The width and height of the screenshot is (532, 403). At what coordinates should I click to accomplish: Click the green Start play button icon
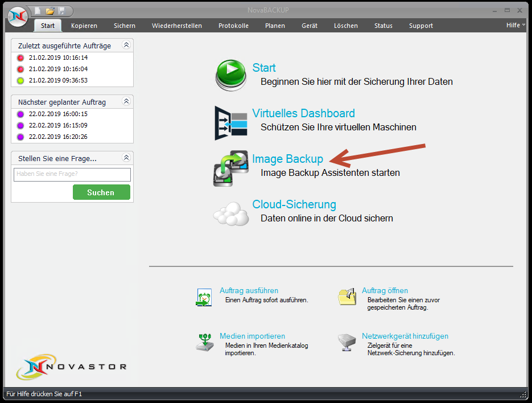231,75
